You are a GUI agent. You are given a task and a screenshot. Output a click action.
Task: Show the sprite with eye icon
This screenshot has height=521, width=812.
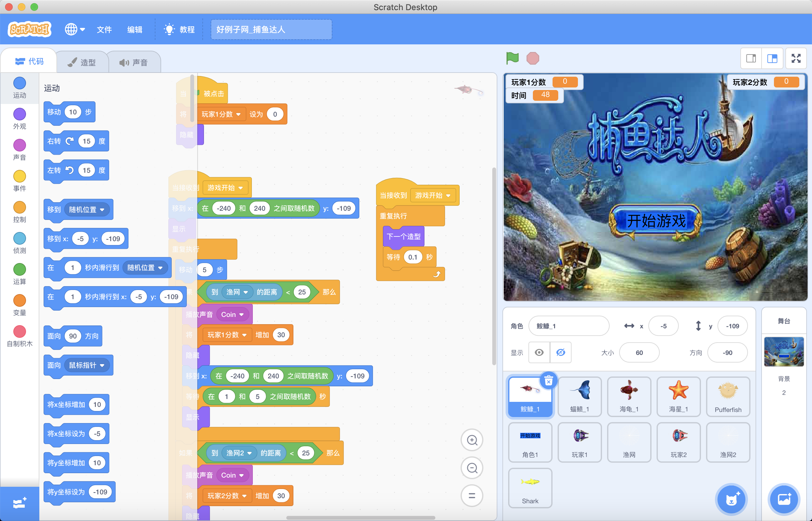tap(539, 352)
